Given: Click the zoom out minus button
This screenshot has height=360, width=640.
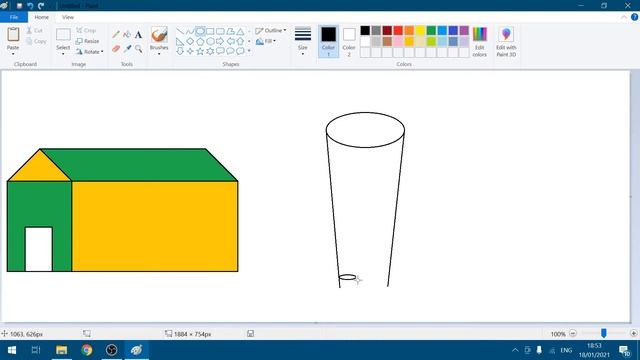Looking at the screenshot, I should [x=573, y=333].
